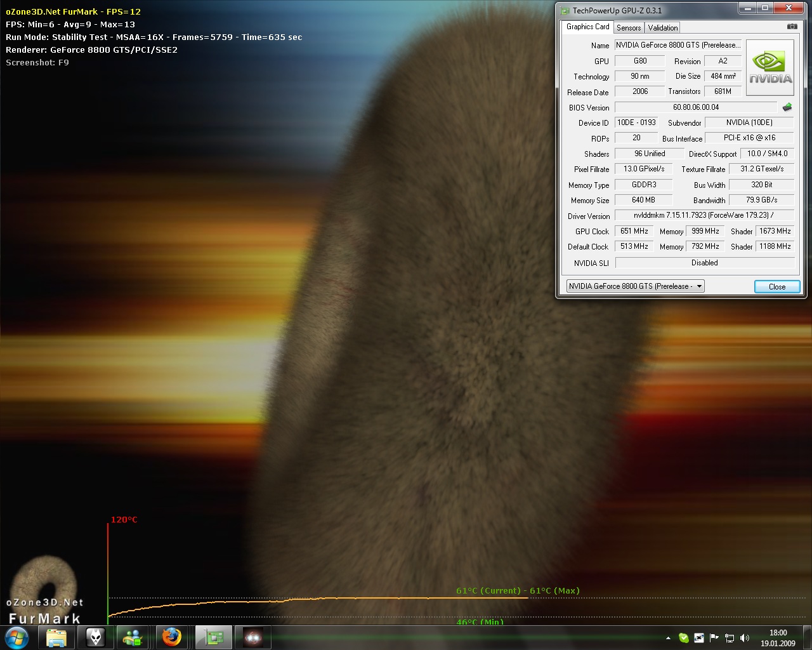Open the volume speaker tray icon

745,638
